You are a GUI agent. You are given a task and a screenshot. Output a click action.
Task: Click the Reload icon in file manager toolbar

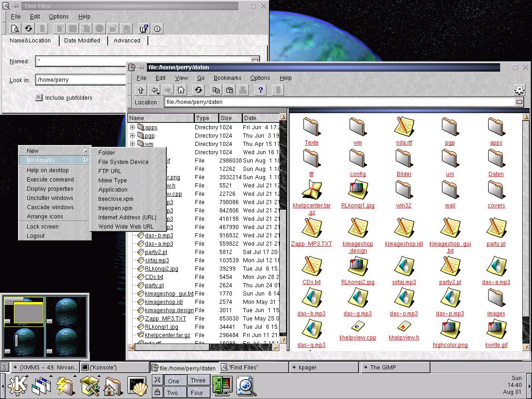point(199,90)
